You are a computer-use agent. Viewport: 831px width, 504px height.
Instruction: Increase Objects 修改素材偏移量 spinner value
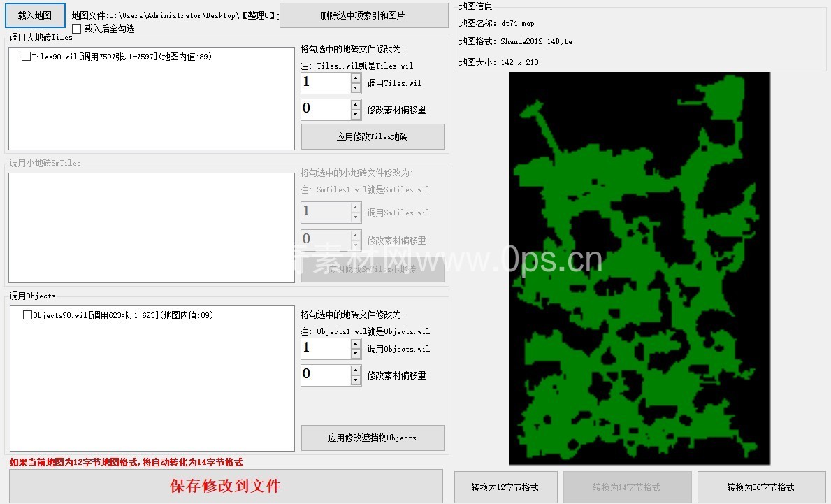click(356, 370)
